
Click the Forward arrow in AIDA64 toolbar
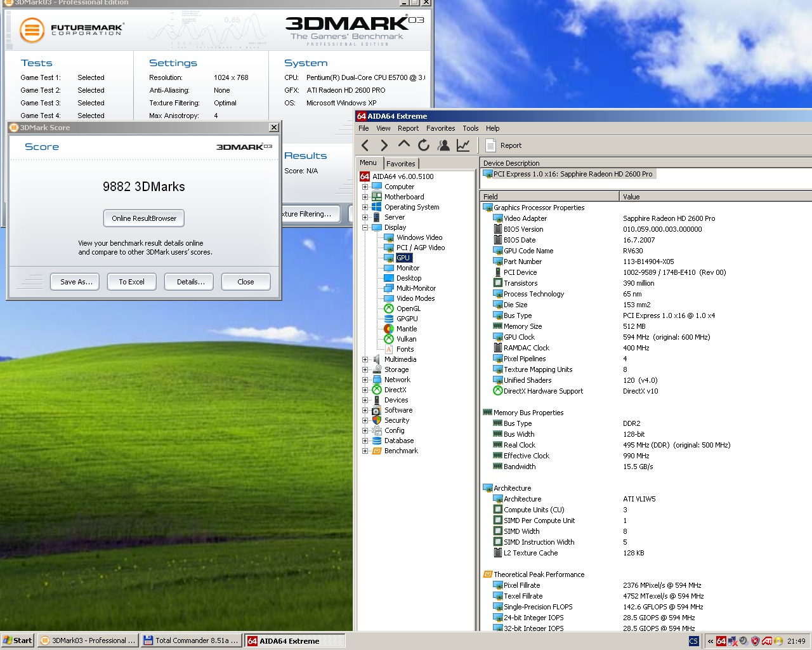click(384, 145)
